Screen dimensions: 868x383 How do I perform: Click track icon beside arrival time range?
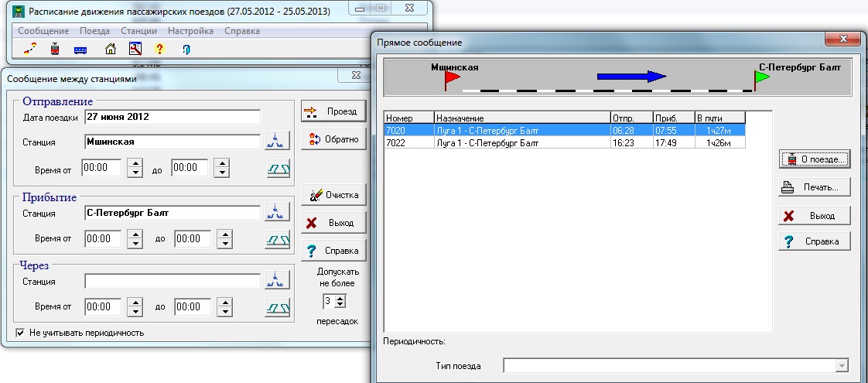pyautogui.click(x=277, y=239)
